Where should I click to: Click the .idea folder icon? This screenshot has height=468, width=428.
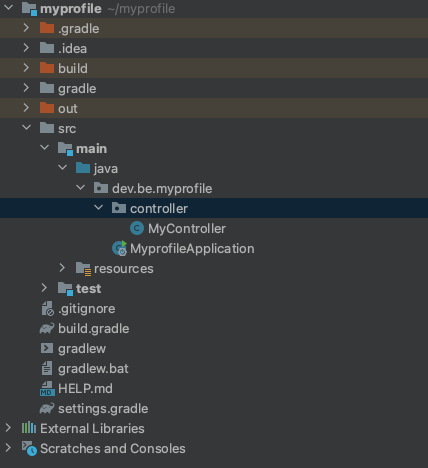click(47, 48)
